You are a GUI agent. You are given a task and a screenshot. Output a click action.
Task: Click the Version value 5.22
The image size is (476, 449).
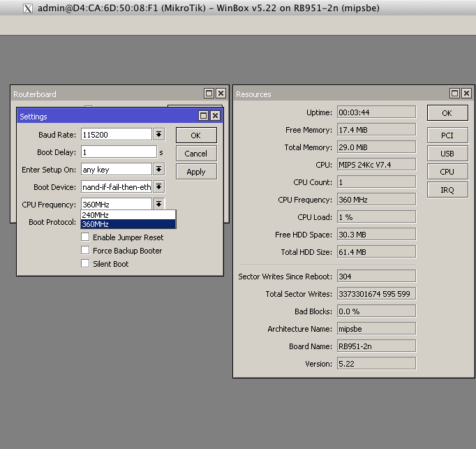pyautogui.click(x=376, y=364)
